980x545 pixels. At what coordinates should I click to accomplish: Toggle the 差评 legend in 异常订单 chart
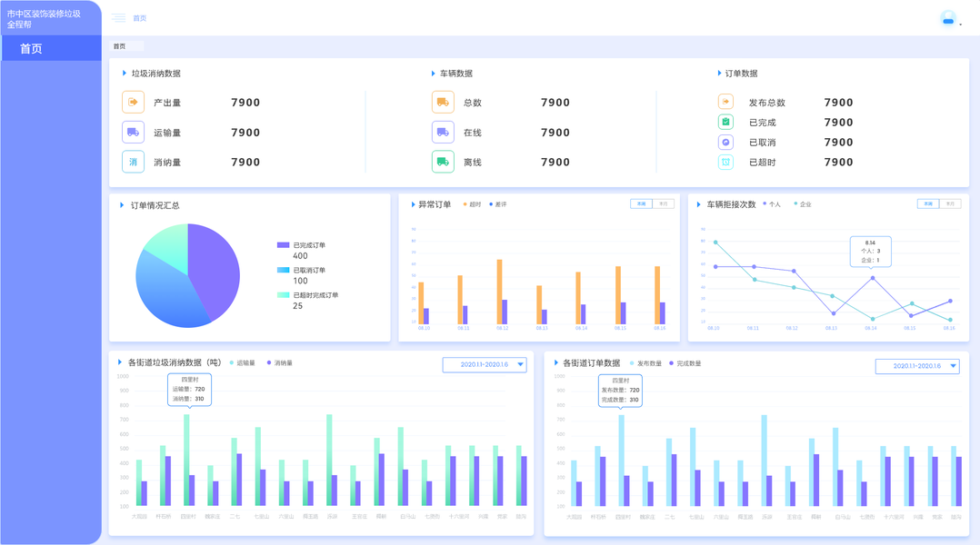pos(498,204)
